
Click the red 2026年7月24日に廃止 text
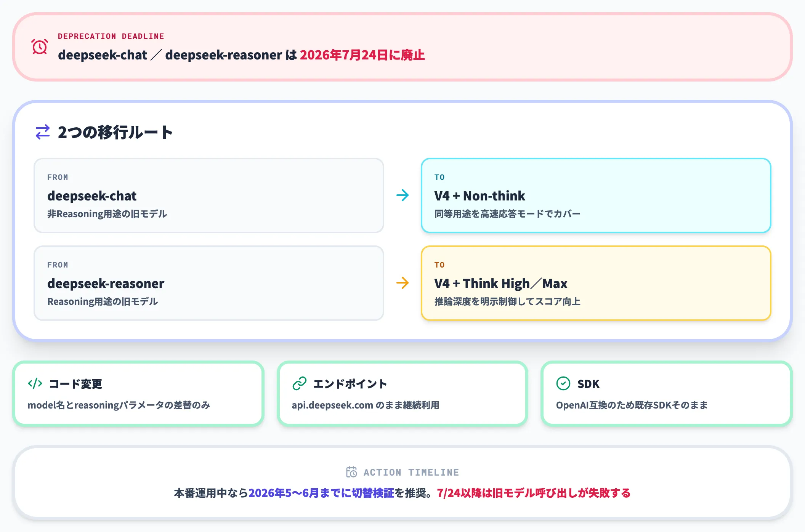[x=362, y=55]
